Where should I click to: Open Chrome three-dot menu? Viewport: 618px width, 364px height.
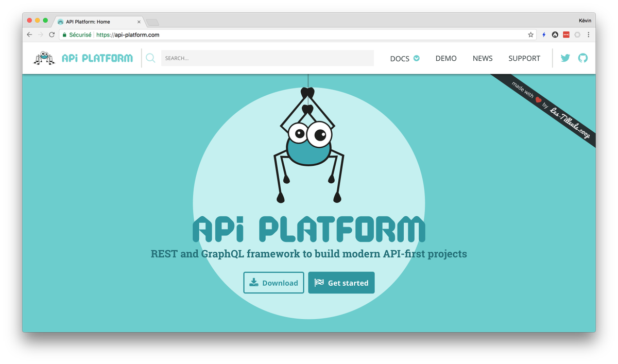(x=589, y=35)
